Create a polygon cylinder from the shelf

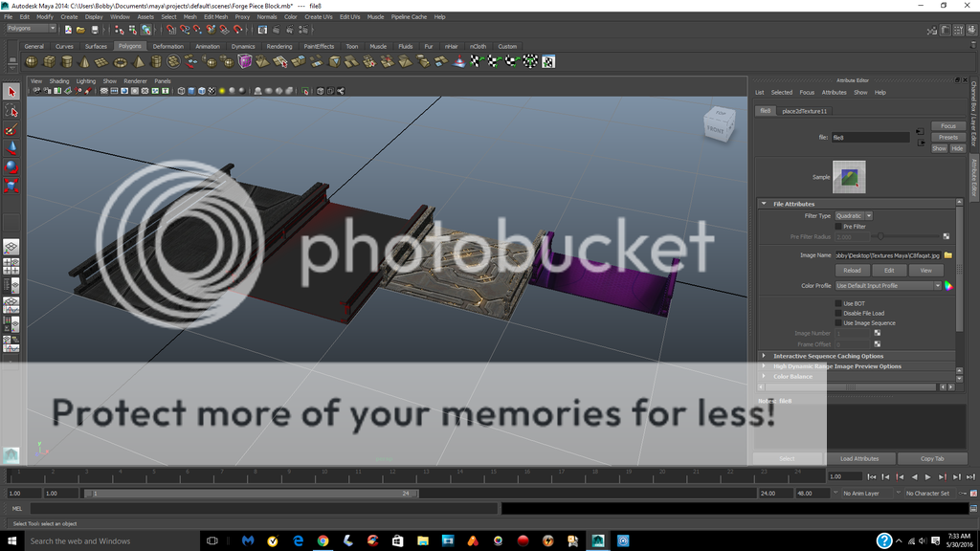(66, 61)
